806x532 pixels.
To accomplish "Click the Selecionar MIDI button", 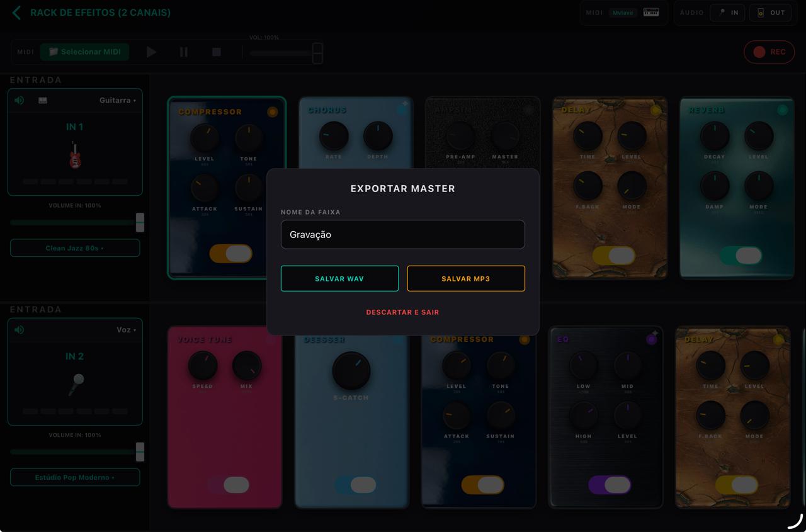I will click(x=85, y=52).
